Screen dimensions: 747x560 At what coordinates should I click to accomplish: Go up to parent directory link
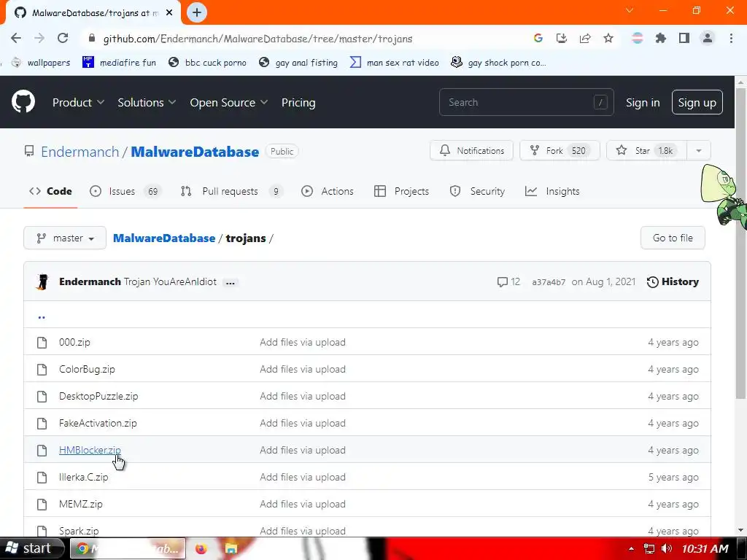point(42,316)
